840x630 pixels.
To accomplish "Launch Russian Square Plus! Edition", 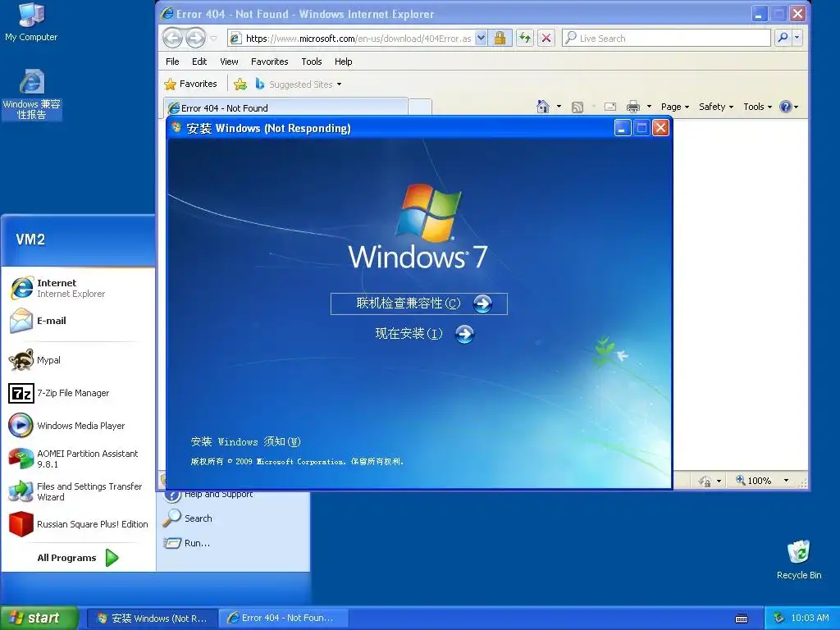I will pyautogui.click(x=78, y=524).
